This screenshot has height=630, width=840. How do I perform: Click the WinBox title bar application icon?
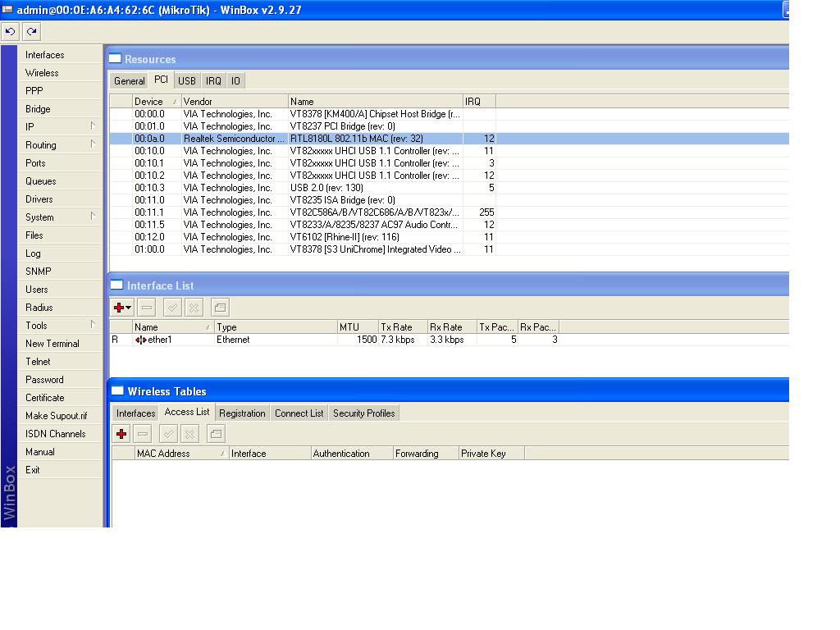7,9
